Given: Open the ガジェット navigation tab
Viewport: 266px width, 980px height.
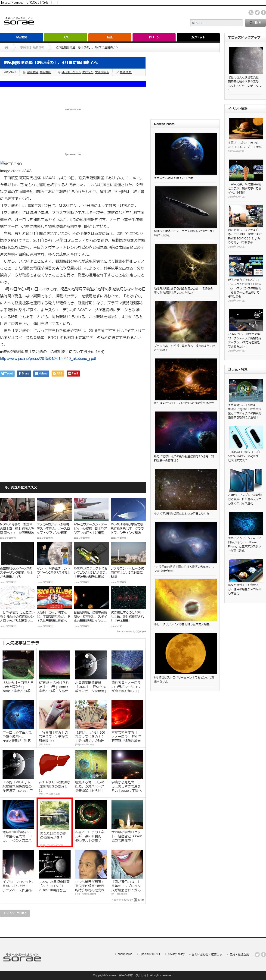Looking at the screenshot, I should point(198,37).
